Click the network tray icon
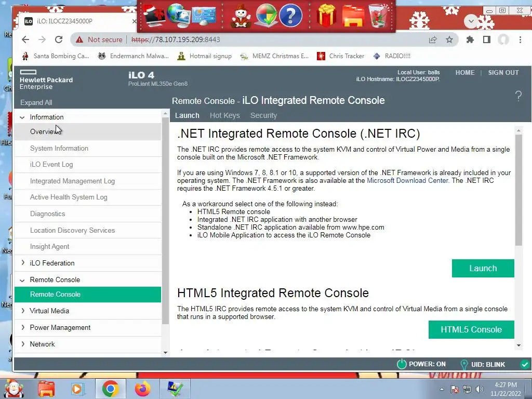The height and width of the screenshot is (399, 532). 467,389
